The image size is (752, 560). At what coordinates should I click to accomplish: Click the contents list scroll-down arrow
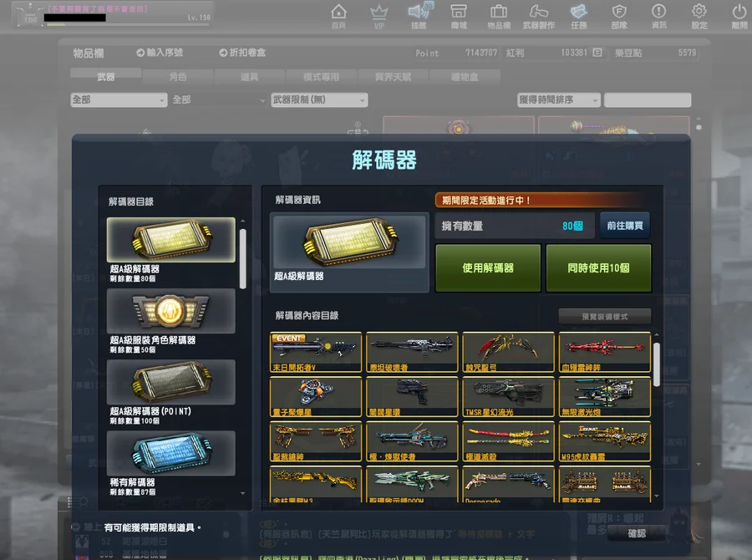click(x=657, y=496)
